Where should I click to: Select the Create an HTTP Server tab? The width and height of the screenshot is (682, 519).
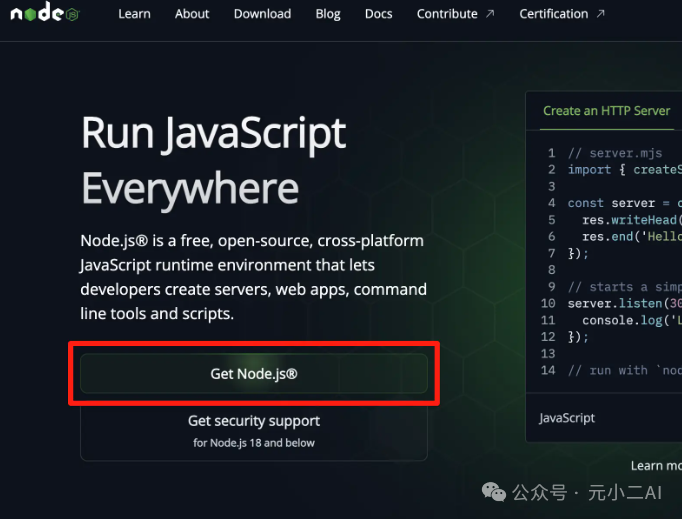[x=606, y=111]
